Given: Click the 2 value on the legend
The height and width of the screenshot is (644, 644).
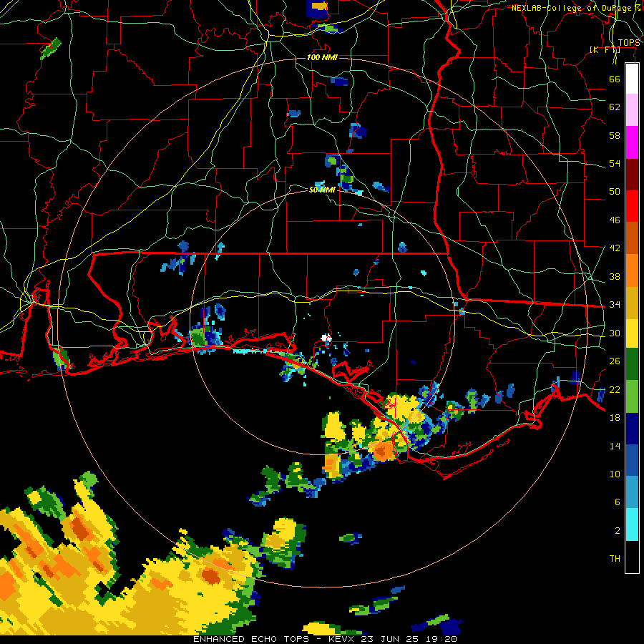Looking at the screenshot, I should [x=618, y=531].
